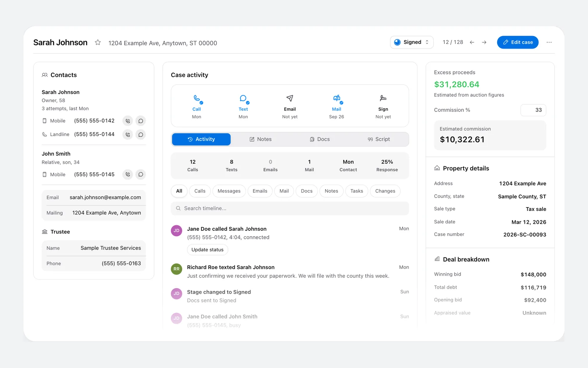This screenshot has height=368, width=588.
Task: Message the landline (555) 555-0144
Action: tap(141, 134)
